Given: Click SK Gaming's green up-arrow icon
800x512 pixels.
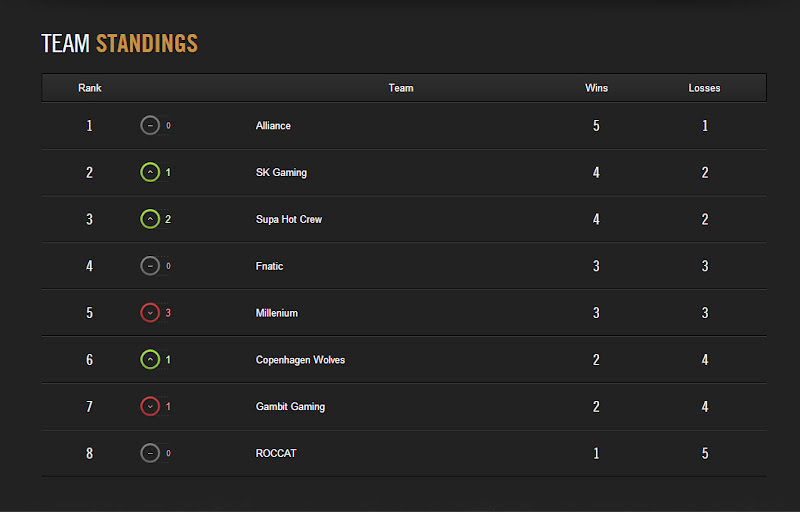Looking at the screenshot, I should 150,172.
